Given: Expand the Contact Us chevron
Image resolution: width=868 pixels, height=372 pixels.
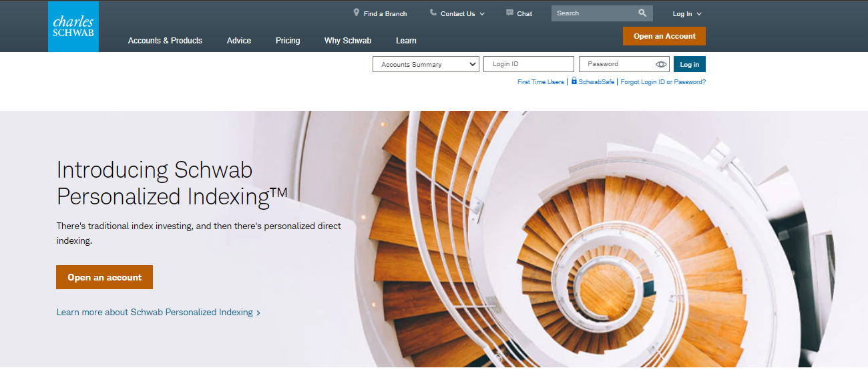Looking at the screenshot, I should (482, 14).
